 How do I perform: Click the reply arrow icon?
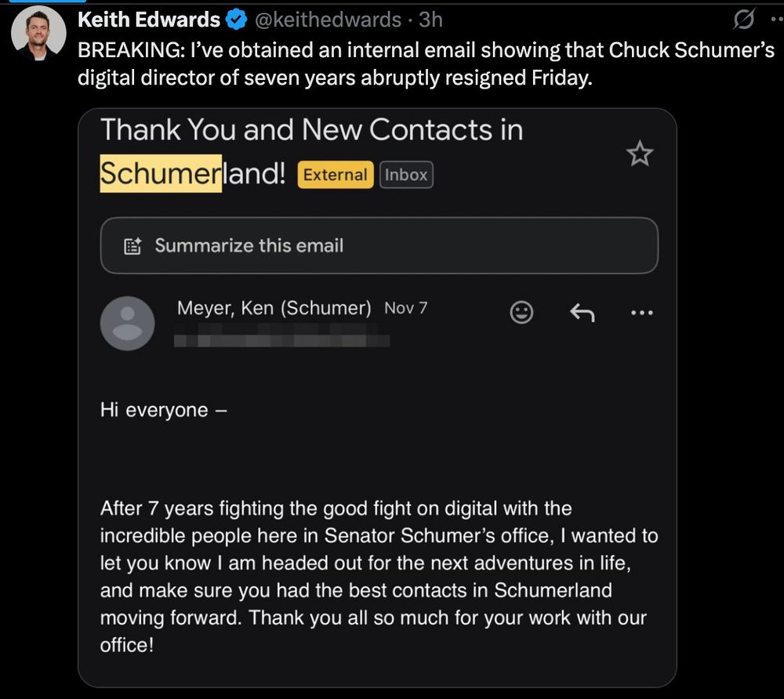581,313
